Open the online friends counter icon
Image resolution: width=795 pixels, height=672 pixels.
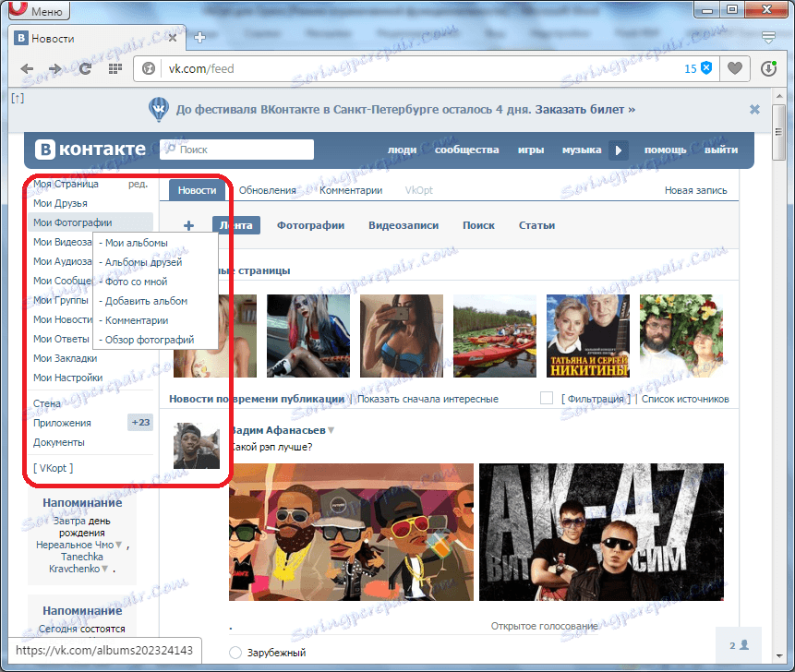[x=739, y=645]
